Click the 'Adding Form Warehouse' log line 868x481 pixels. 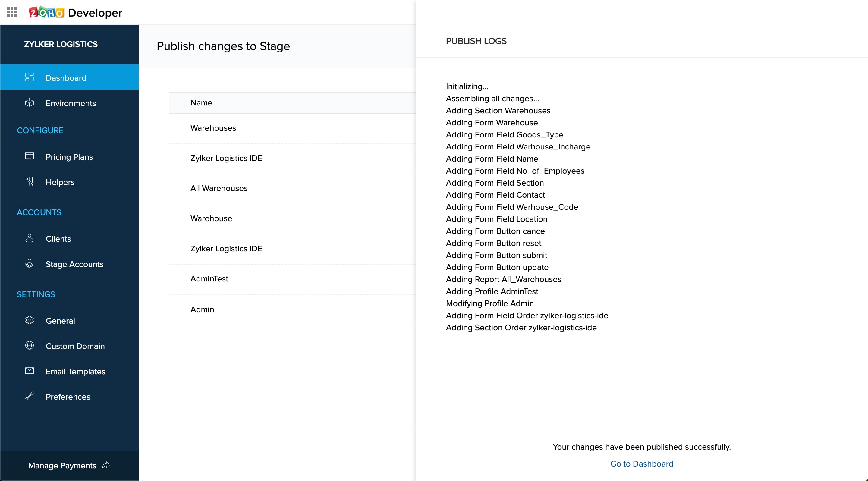[x=492, y=123]
